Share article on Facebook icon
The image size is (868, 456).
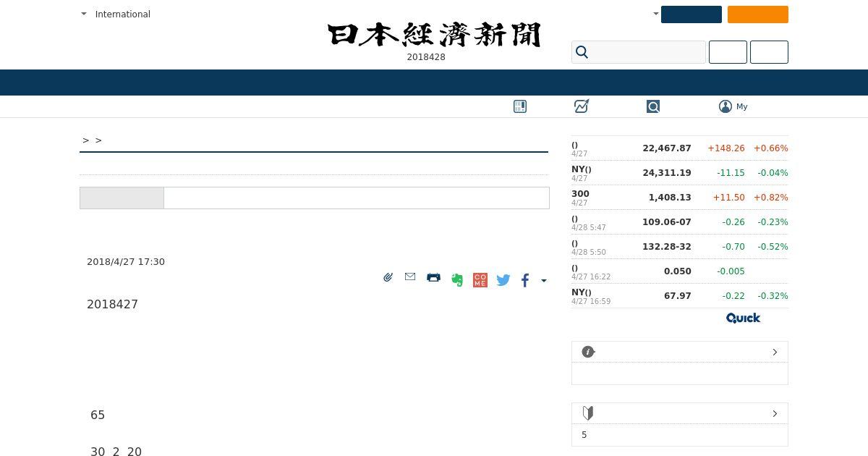point(525,280)
